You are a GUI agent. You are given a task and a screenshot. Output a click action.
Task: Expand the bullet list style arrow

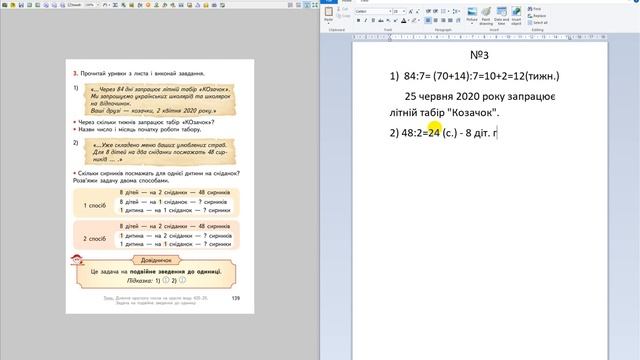click(448, 11)
